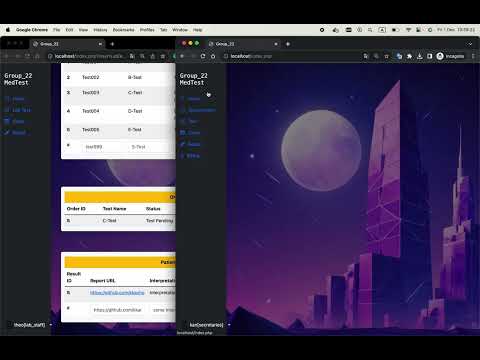Open a new tab in the front Chrome window
This screenshot has width=480, height=360.
(288, 44)
